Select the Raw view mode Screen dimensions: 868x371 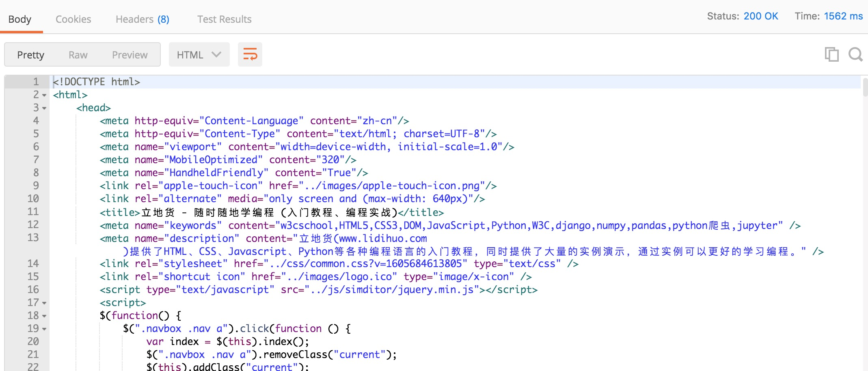[x=78, y=55]
